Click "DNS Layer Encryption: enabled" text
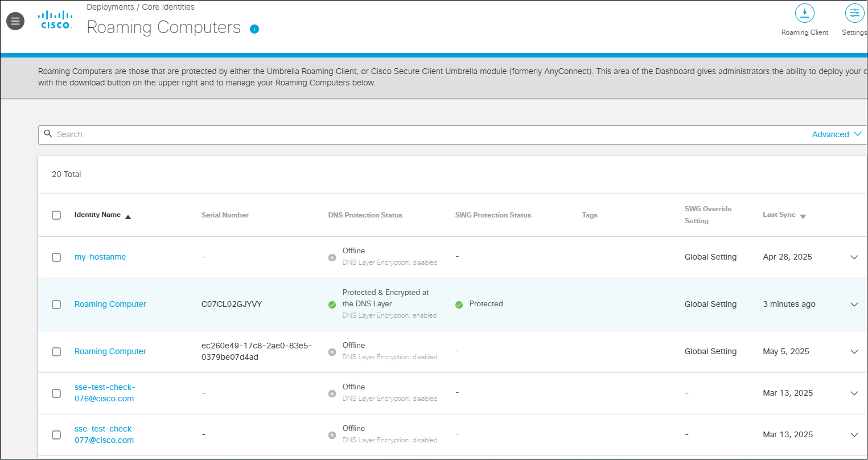The image size is (868, 460). (389, 315)
